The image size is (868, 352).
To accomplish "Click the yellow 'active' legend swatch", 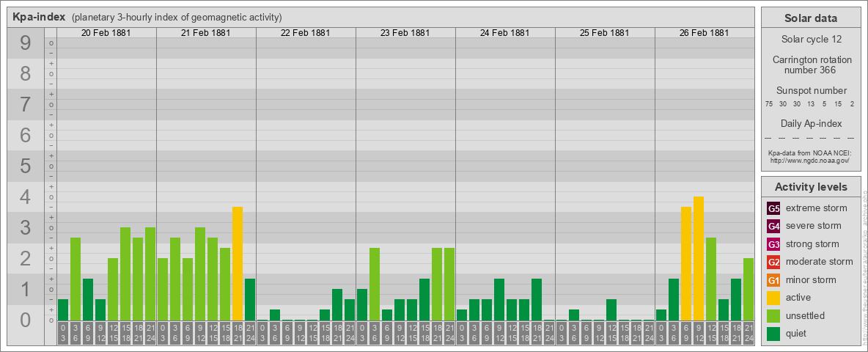I will (x=773, y=298).
